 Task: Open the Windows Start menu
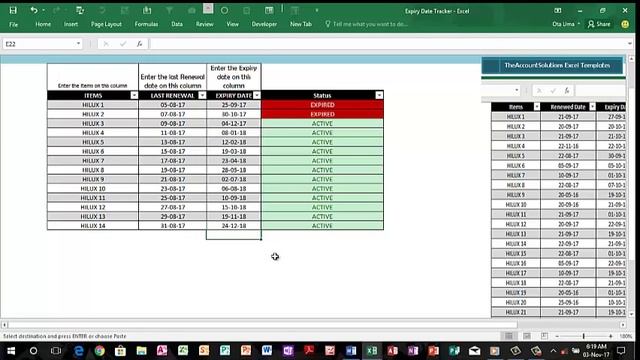click(x=11, y=351)
